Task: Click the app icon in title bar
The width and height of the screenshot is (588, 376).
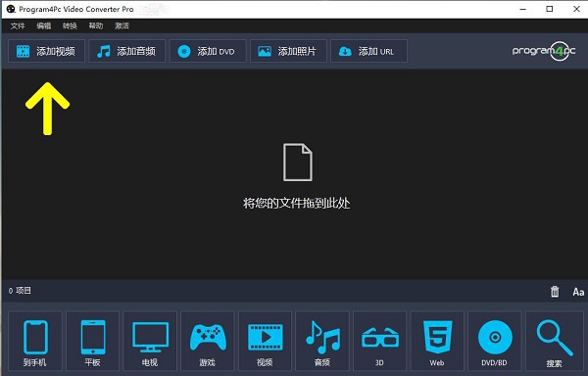Action: point(11,9)
